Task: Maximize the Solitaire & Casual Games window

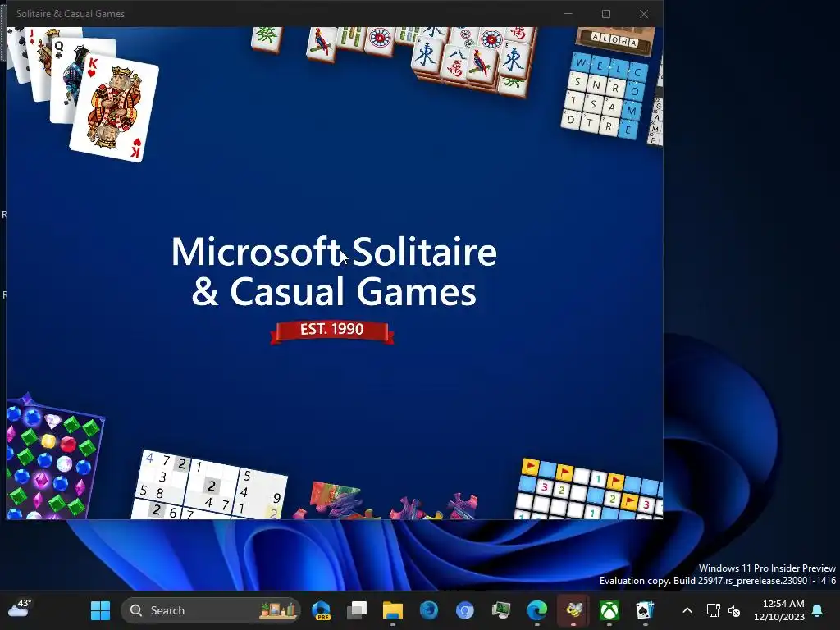Action: click(x=606, y=14)
